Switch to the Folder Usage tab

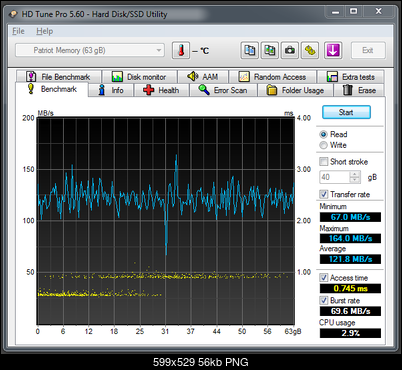295,90
